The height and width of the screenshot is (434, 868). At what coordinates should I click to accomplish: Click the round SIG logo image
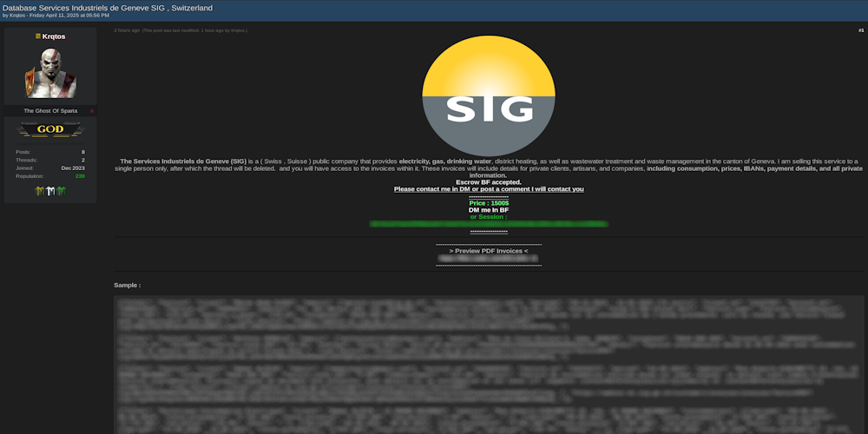click(x=488, y=95)
